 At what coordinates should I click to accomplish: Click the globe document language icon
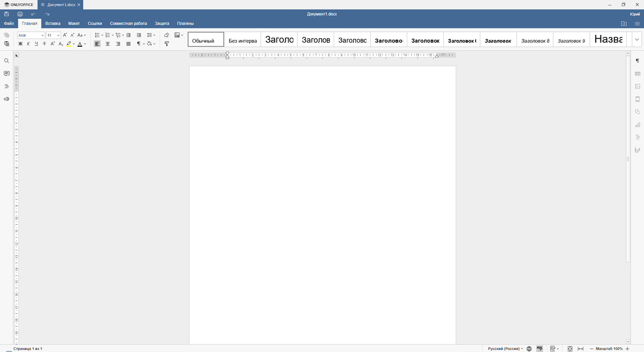(x=529, y=349)
